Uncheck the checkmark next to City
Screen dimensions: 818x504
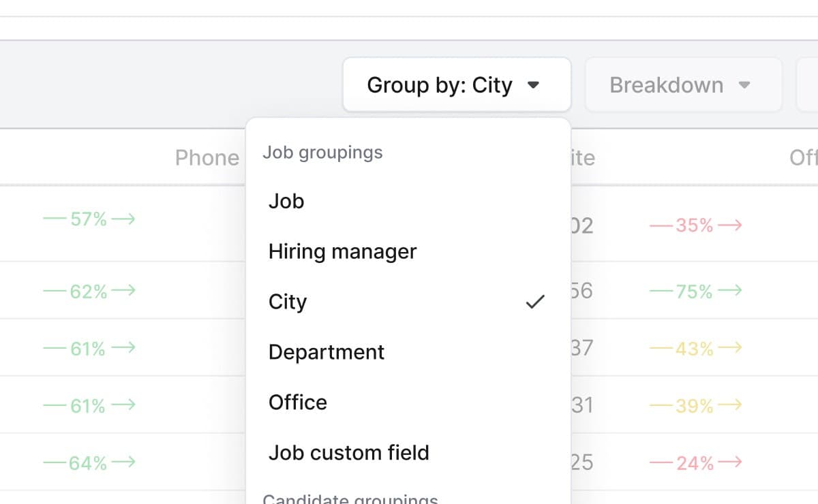pos(536,301)
